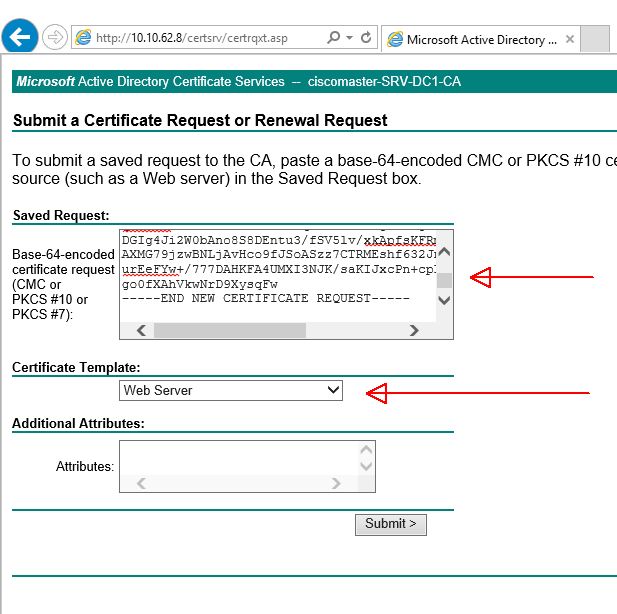The width and height of the screenshot is (617, 614).
Task: Click the Saved Request horizontal scroll right arrow
Action: point(414,330)
